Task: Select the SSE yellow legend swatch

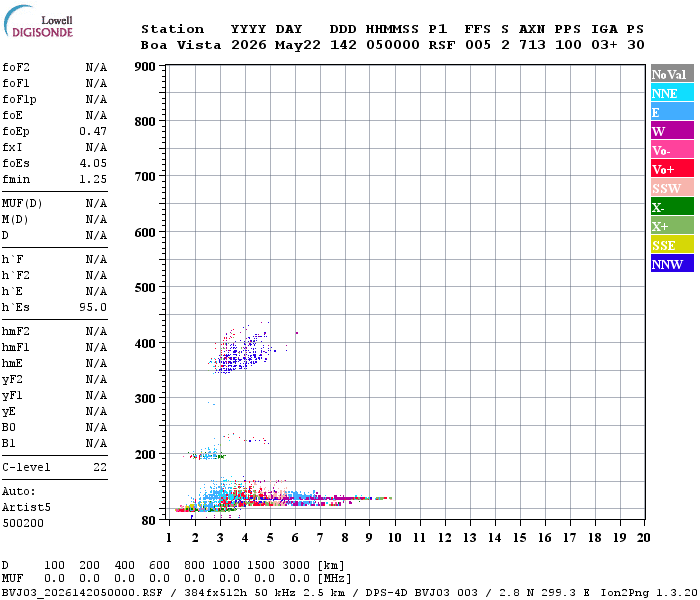Action: pyautogui.click(x=672, y=245)
